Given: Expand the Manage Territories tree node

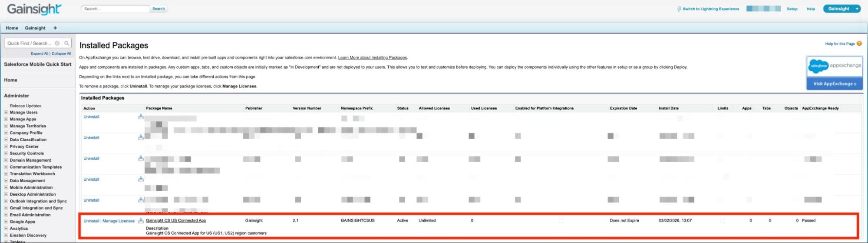Looking at the screenshot, I should pos(6,126).
